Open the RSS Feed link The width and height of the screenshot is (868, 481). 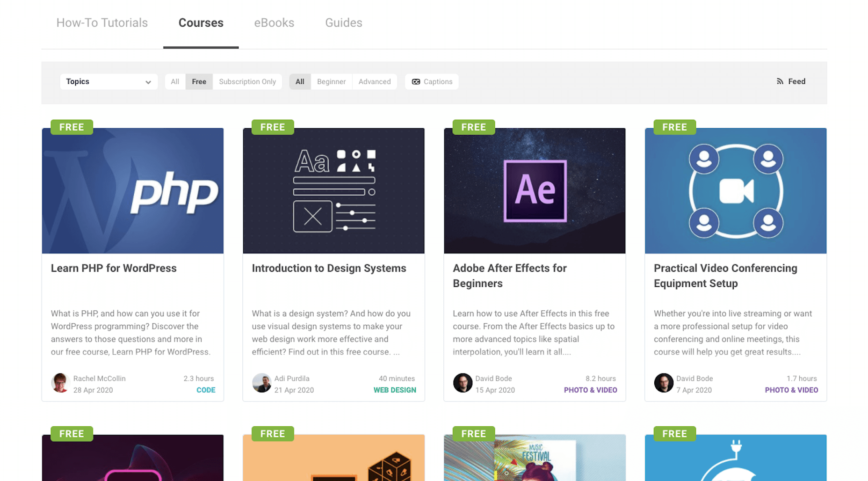point(791,81)
